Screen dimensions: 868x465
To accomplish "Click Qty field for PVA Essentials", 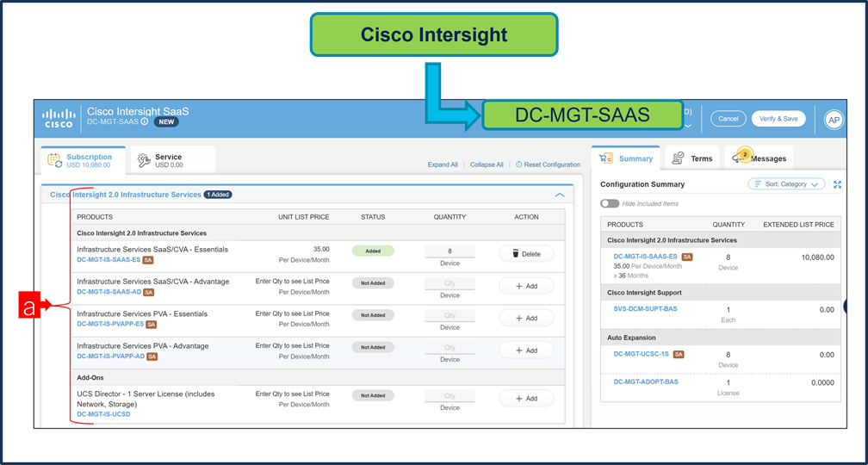I will tap(449, 315).
